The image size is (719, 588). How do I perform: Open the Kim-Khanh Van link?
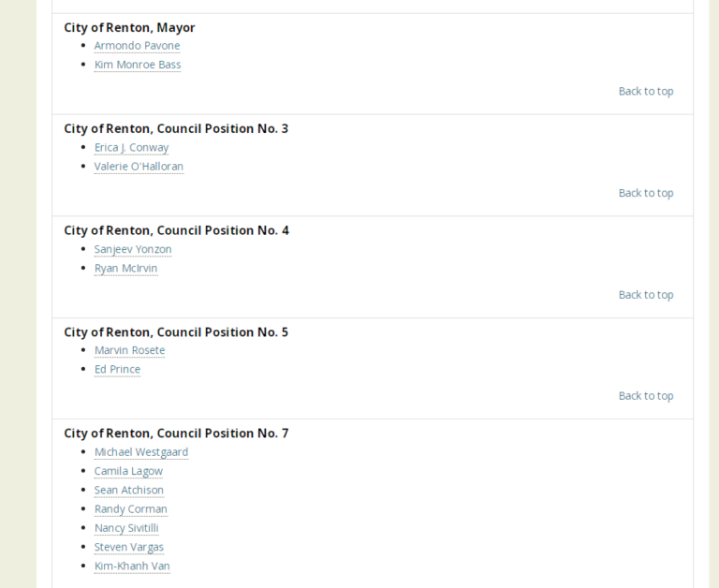[x=132, y=566]
